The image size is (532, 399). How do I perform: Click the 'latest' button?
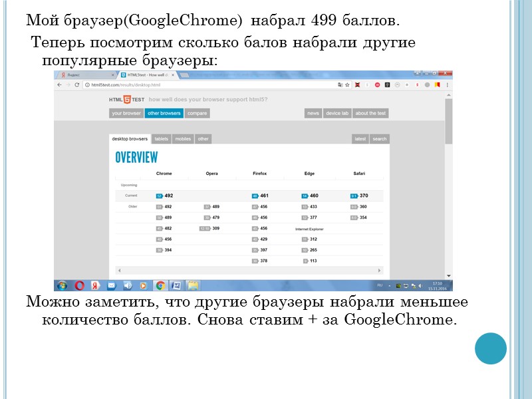(x=360, y=139)
